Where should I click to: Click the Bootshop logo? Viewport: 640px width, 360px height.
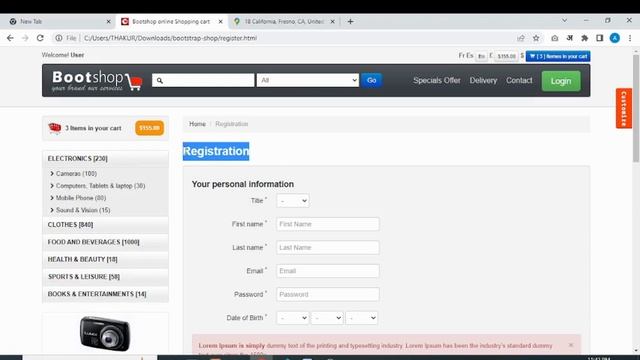click(x=97, y=80)
